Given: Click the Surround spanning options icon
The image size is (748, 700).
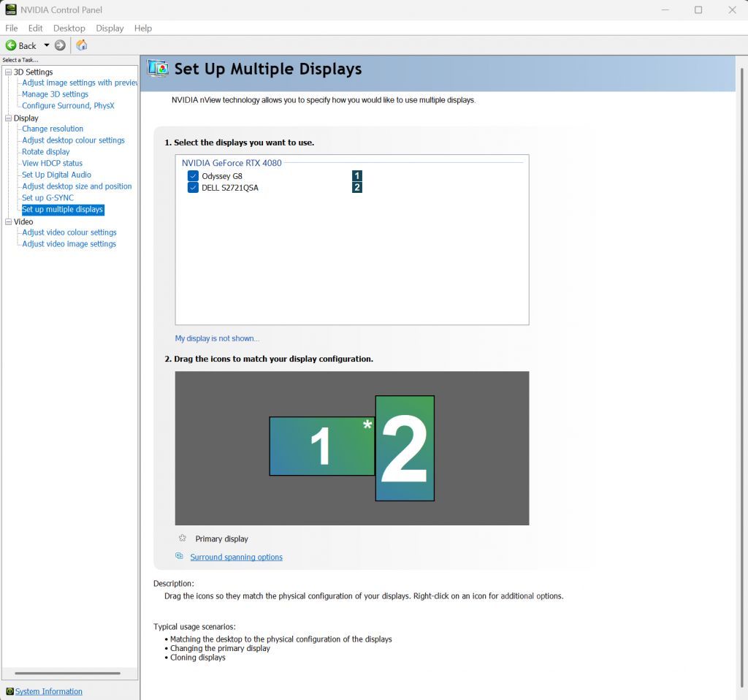Looking at the screenshot, I should coord(180,556).
